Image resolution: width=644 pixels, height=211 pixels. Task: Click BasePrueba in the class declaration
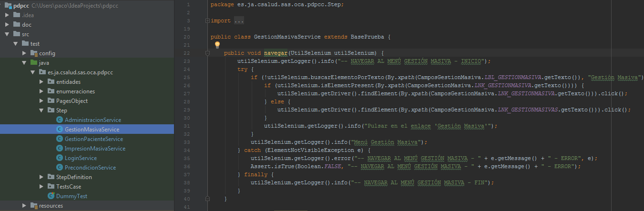coord(368,37)
